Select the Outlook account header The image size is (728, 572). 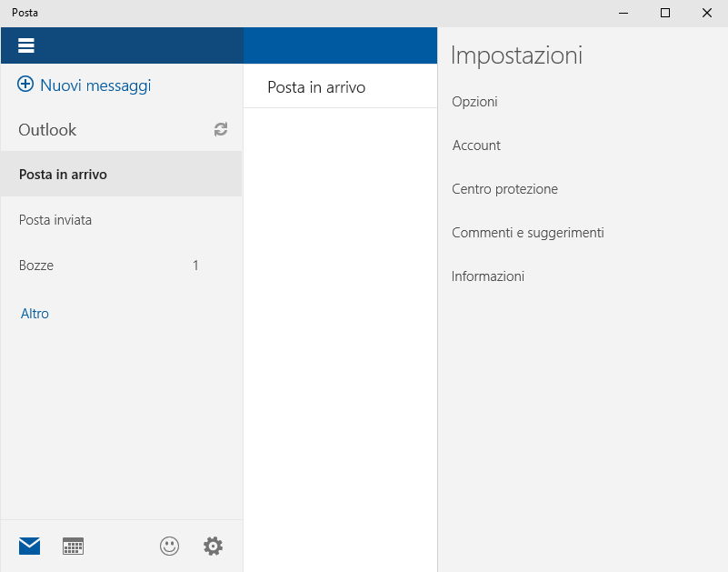point(48,130)
